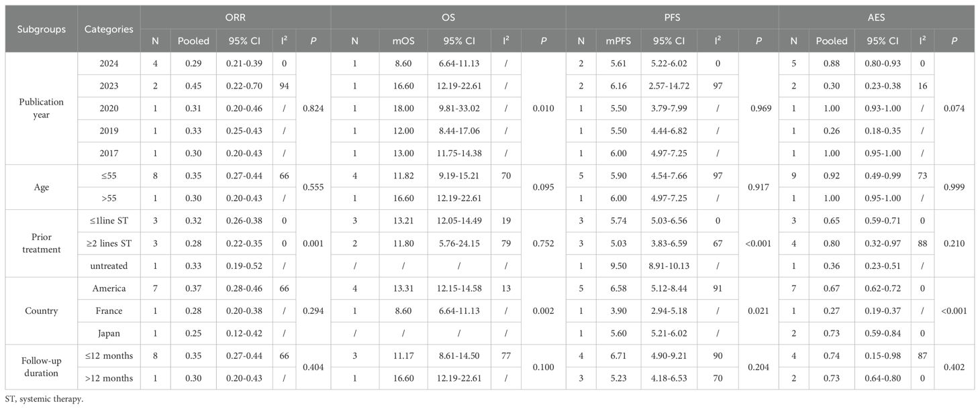
Task: Click the untreated category cell
Action: click(x=109, y=266)
